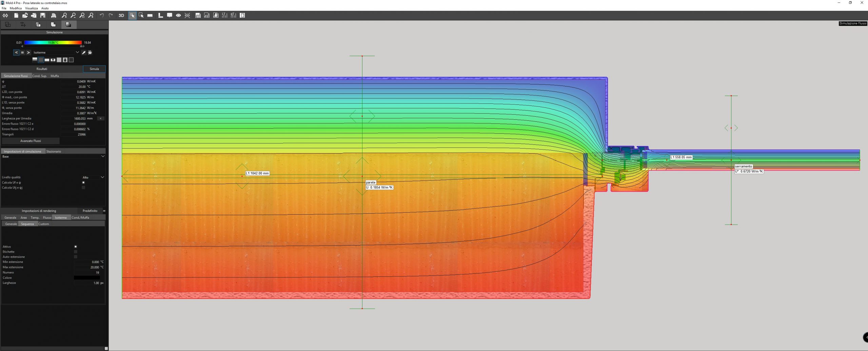The height and width of the screenshot is (351, 868).
Task: Click the eyedropper icon beside Isoterme
Action: point(84,53)
